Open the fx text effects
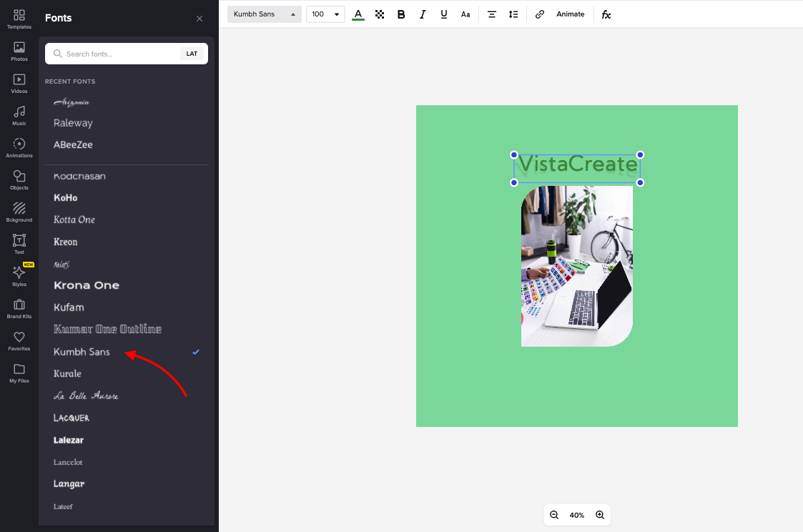Image resolution: width=803 pixels, height=532 pixels. click(x=606, y=14)
